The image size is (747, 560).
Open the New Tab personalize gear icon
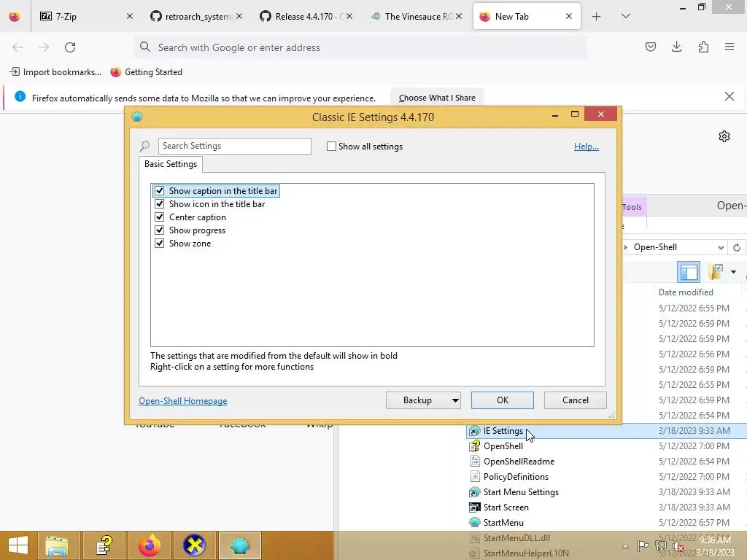724,136
